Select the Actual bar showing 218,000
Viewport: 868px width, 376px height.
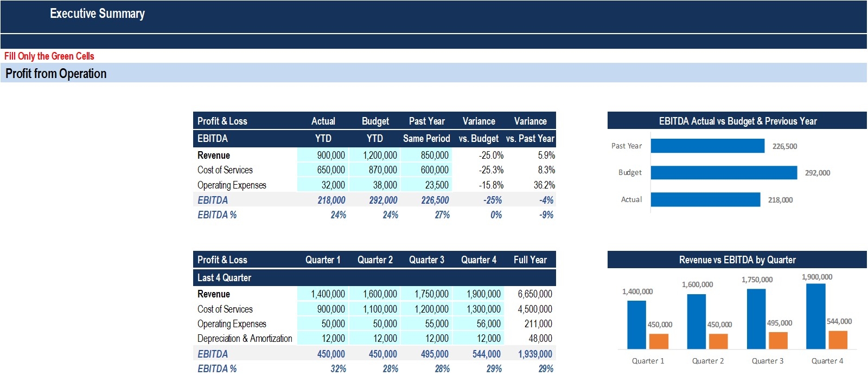(x=705, y=200)
